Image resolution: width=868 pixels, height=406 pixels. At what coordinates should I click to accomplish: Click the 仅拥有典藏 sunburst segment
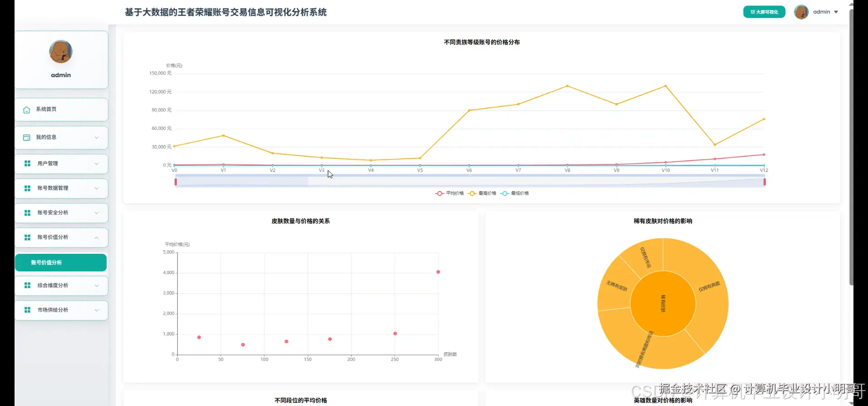[709, 286]
